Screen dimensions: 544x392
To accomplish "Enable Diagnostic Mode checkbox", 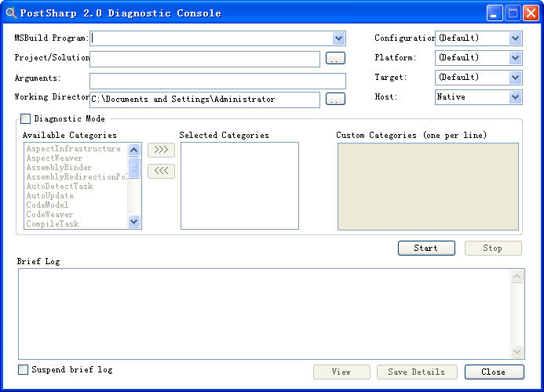I will (26, 119).
